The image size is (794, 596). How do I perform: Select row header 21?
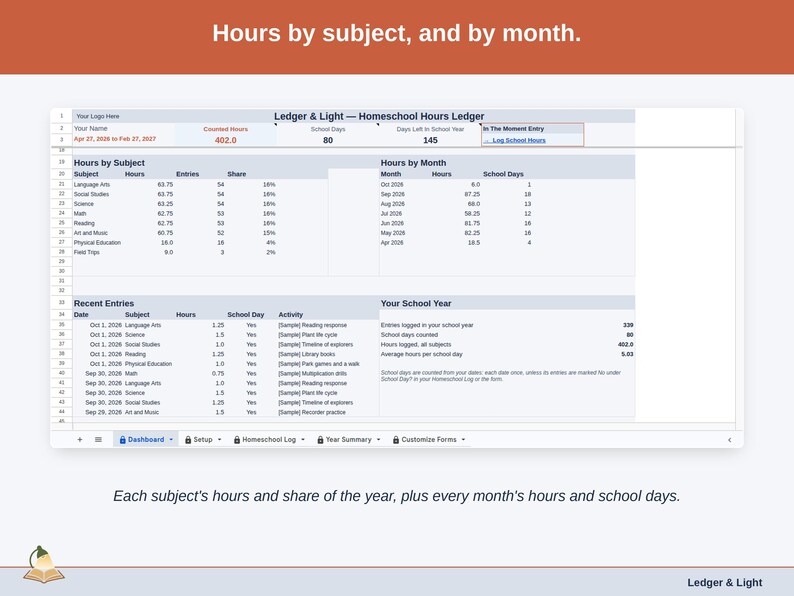(x=61, y=184)
